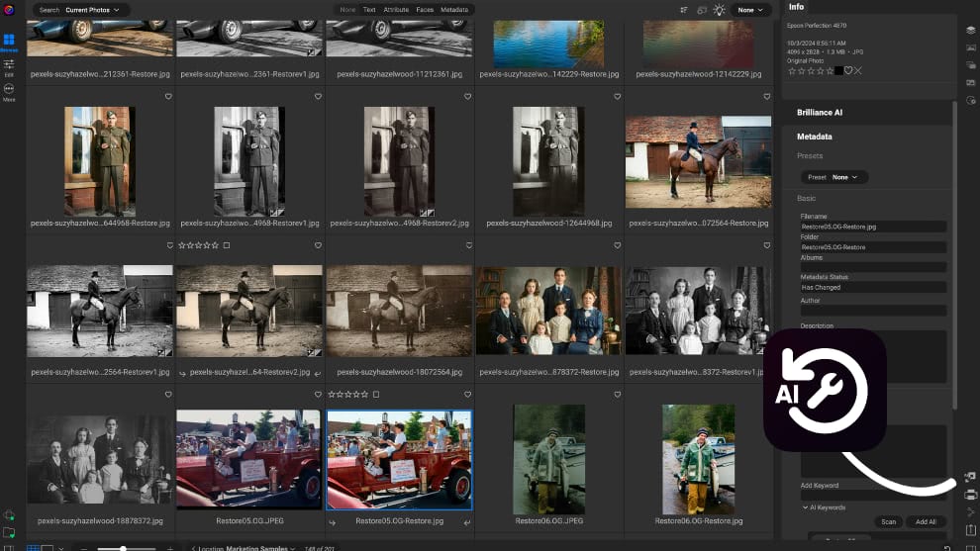The image size is (980, 551).
Task: Click the sort order icon in top toolbar
Action: tap(684, 10)
